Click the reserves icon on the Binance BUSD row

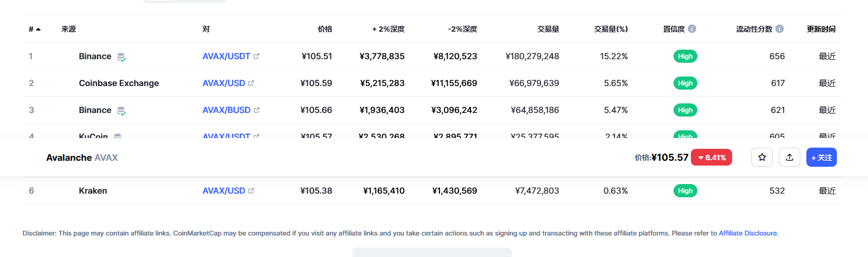(122, 111)
